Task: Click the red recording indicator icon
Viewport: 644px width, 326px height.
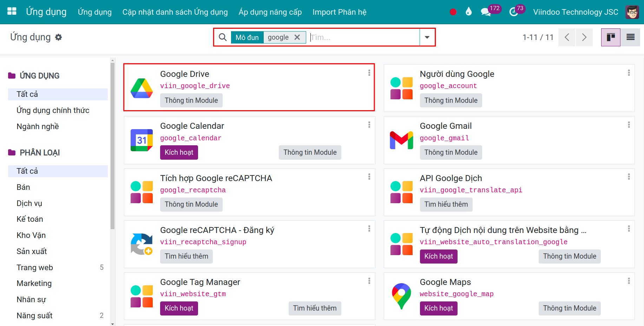Action: tap(453, 12)
